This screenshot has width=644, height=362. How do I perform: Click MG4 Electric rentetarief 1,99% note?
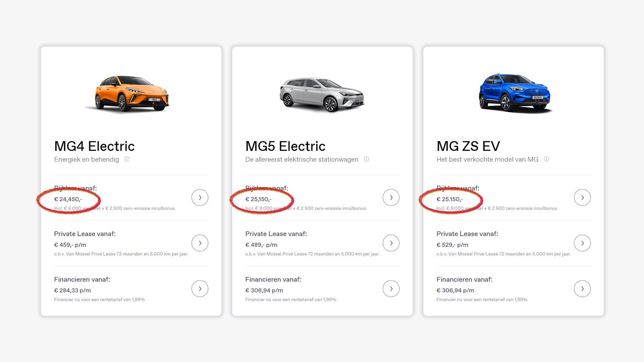tap(99, 299)
